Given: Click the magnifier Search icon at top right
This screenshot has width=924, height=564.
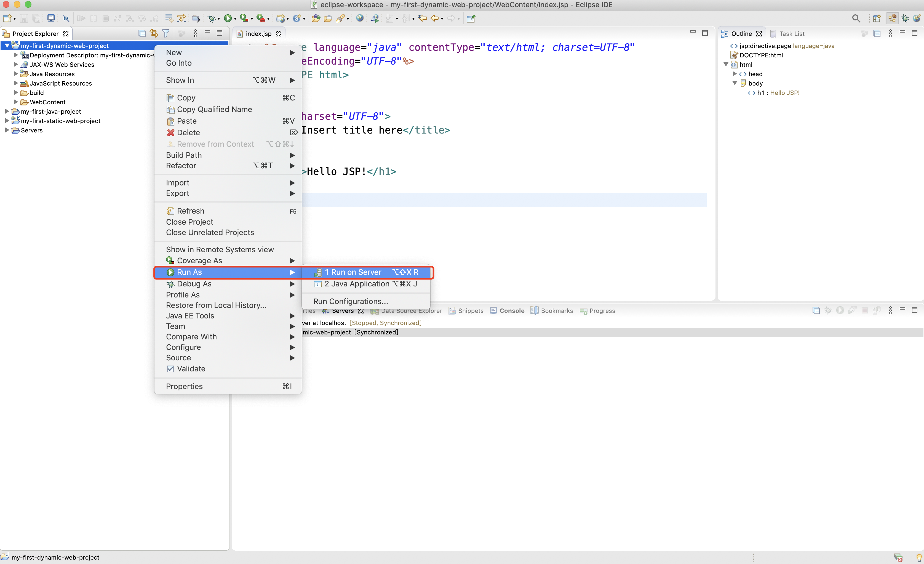Looking at the screenshot, I should pyautogui.click(x=856, y=18).
